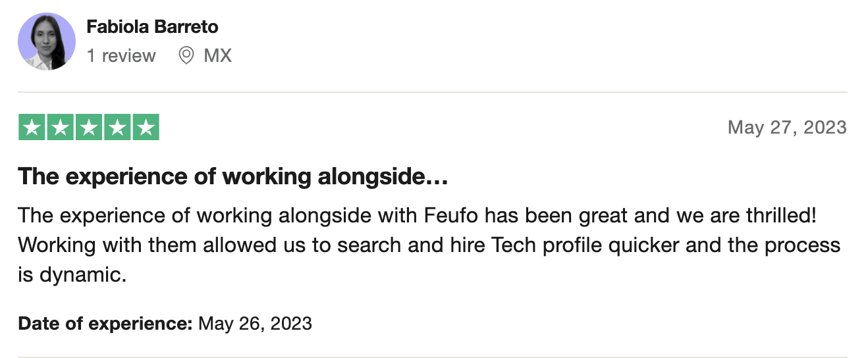
Task: Click the Fabiola Barreto reviewer name
Action: tap(152, 27)
